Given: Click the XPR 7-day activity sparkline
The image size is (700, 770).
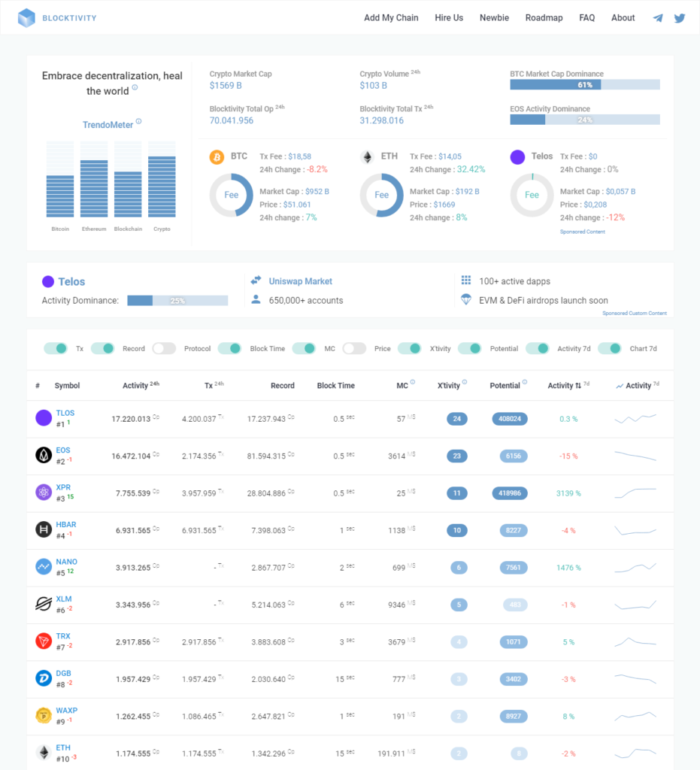Looking at the screenshot, I should [x=635, y=493].
